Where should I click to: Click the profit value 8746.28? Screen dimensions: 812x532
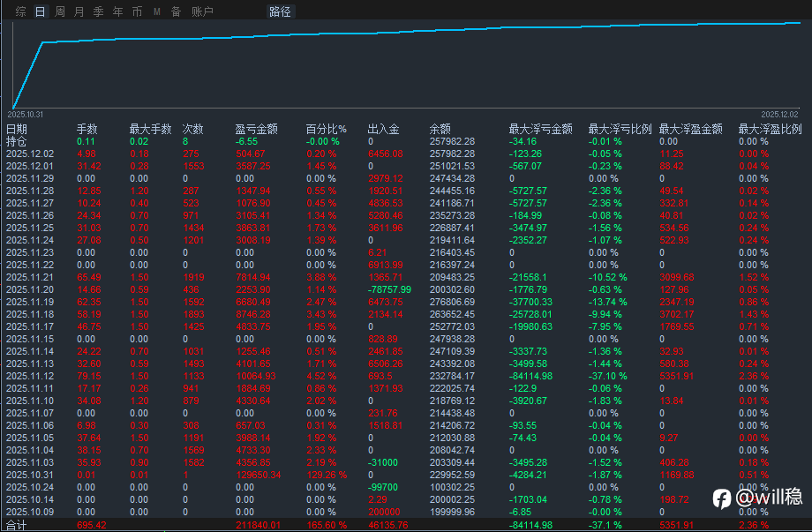253,315
